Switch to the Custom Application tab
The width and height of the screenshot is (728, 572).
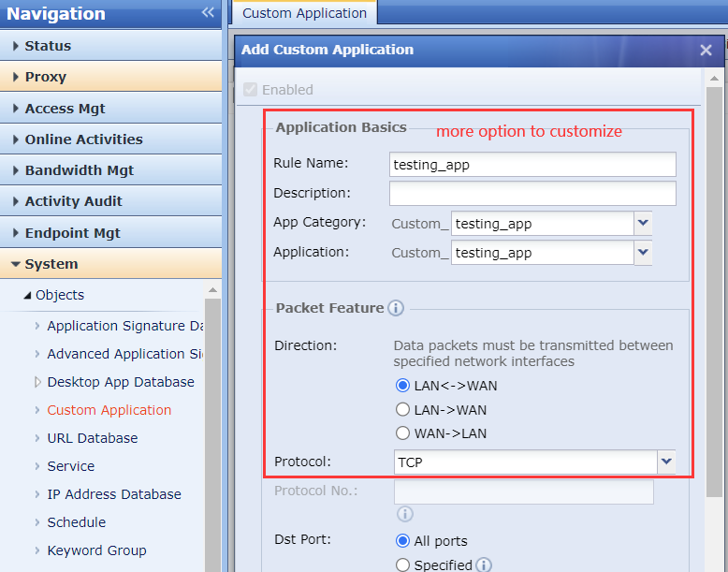(304, 13)
